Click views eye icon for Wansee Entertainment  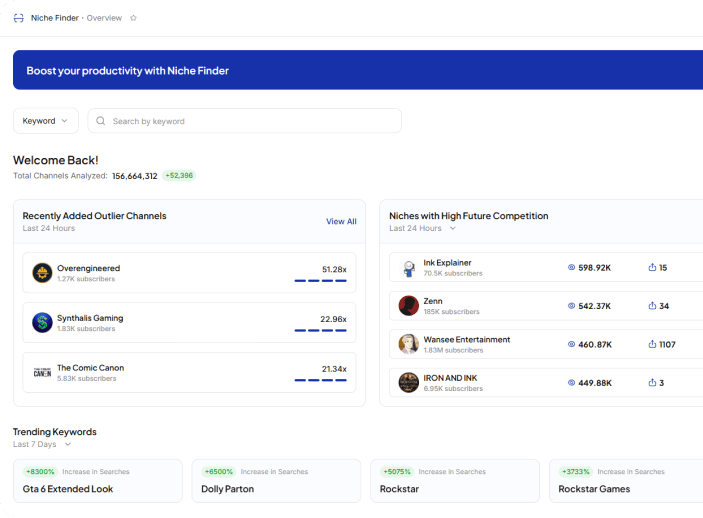point(571,344)
